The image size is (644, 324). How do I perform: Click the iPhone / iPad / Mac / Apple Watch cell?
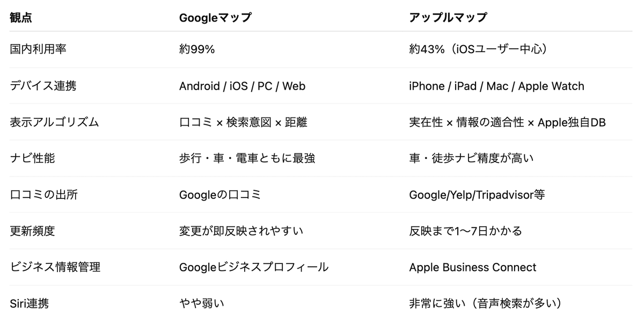coord(496,86)
